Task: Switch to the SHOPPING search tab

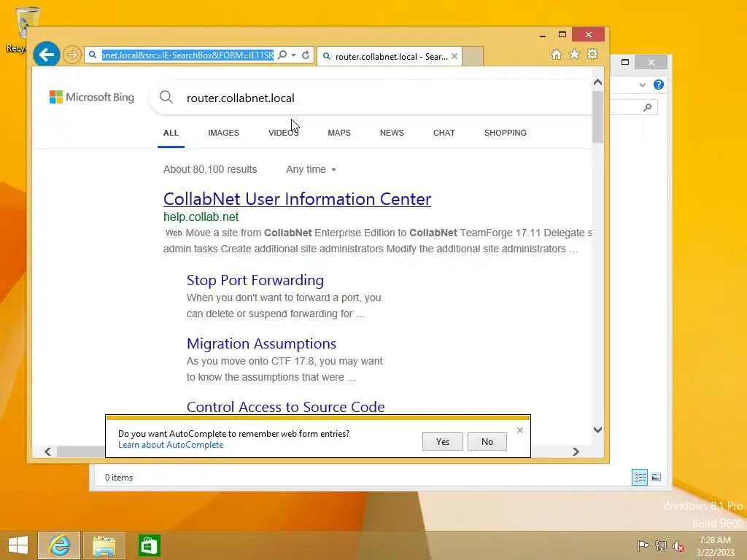Action: [x=506, y=133]
